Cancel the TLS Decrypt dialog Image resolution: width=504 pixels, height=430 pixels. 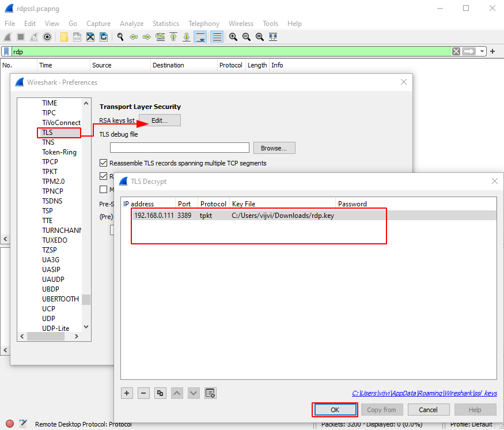(428, 410)
